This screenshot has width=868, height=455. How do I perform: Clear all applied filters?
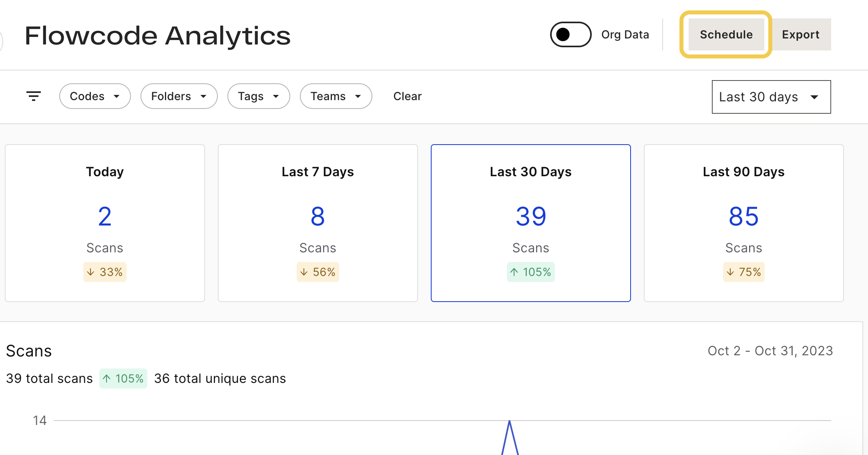coord(407,96)
